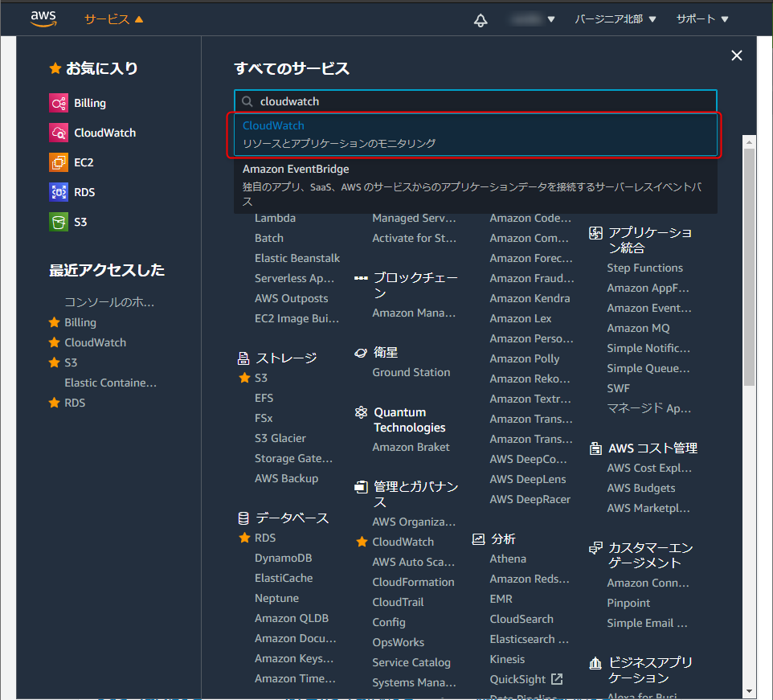773x700 pixels.
Task: Click the 管理とガバナンス category icon
Action: (362, 487)
